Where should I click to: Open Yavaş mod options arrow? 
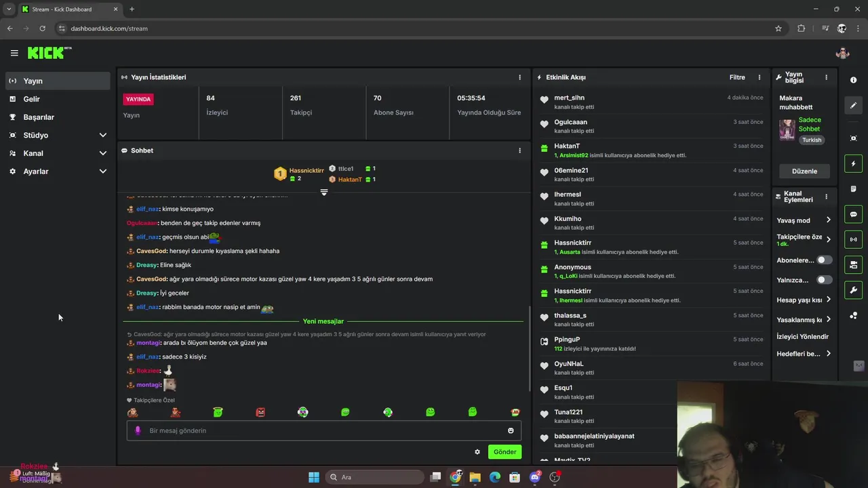click(x=829, y=220)
